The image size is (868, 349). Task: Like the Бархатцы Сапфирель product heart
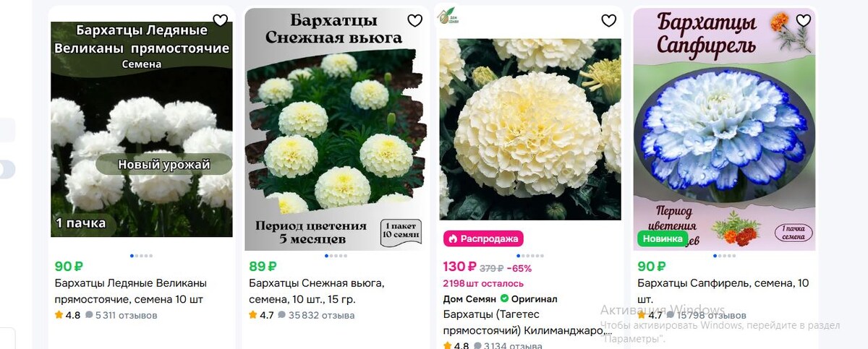pos(803,20)
